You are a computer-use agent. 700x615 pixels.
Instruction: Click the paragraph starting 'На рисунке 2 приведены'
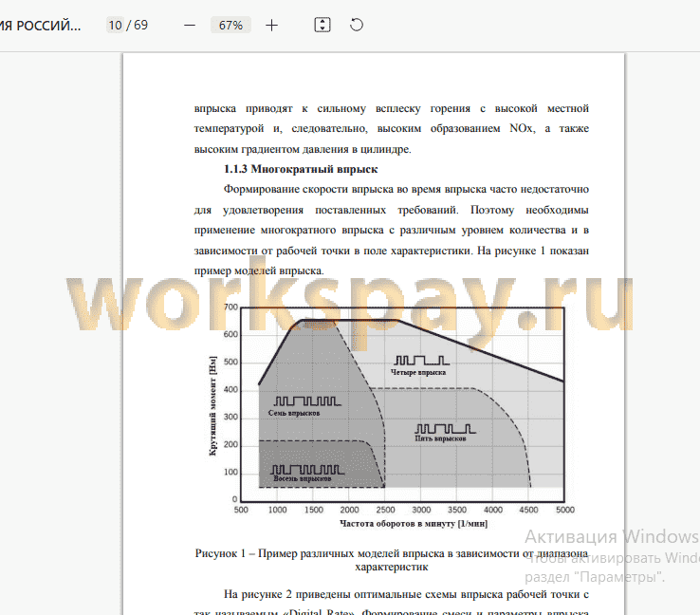pos(392,604)
